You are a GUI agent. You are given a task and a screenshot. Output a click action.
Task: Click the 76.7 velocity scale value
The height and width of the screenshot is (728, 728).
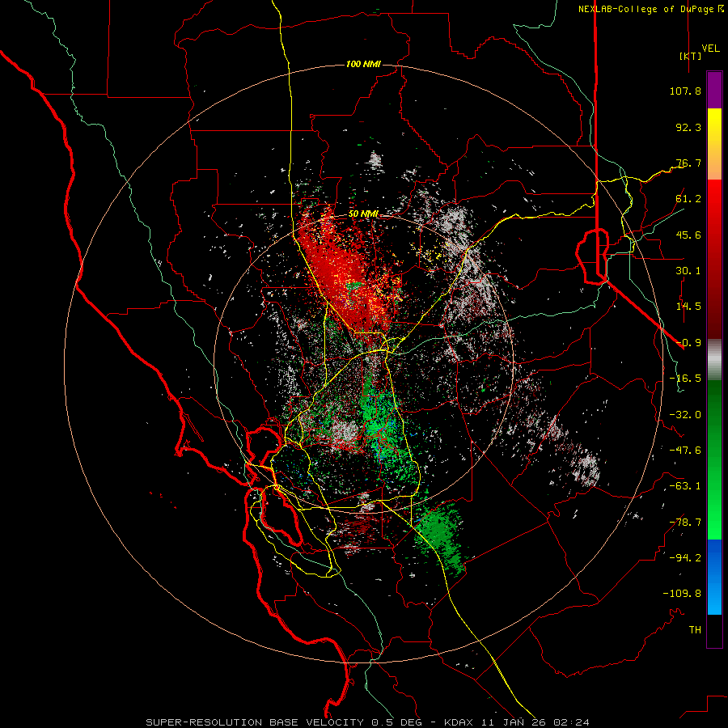(x=688, y=163)
